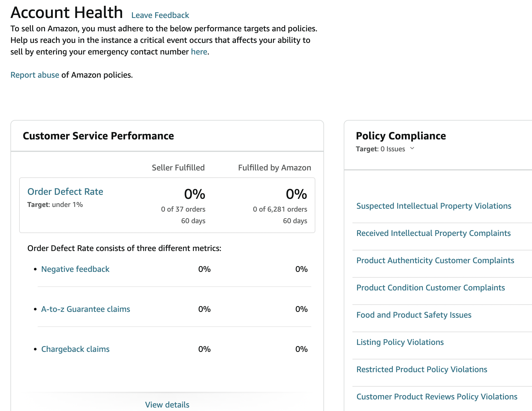Click View details under Customer Service Performance

(x=167, y=404)
